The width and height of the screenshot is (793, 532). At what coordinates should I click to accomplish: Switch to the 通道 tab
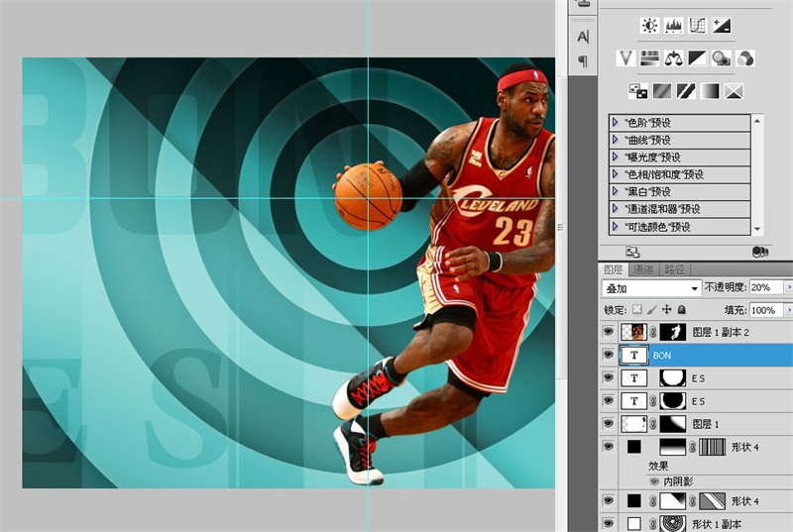click(x=644, y=269)
